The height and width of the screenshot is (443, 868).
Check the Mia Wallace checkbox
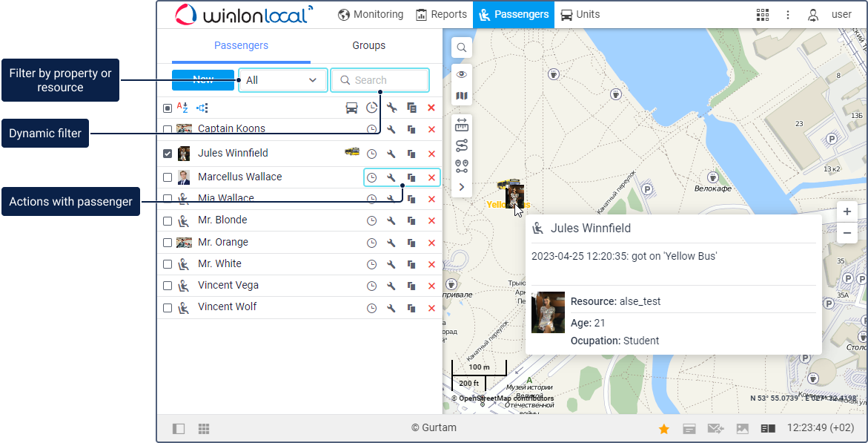click(x=168, y=199)
